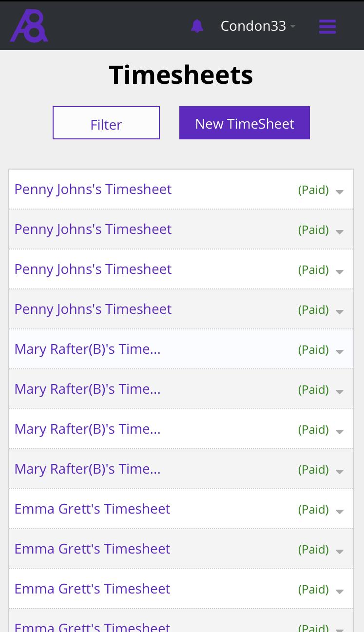Create a New TimeSheet
Image resolution: width=364 pixels, height=632 pixels.
[x=245, y=123]
